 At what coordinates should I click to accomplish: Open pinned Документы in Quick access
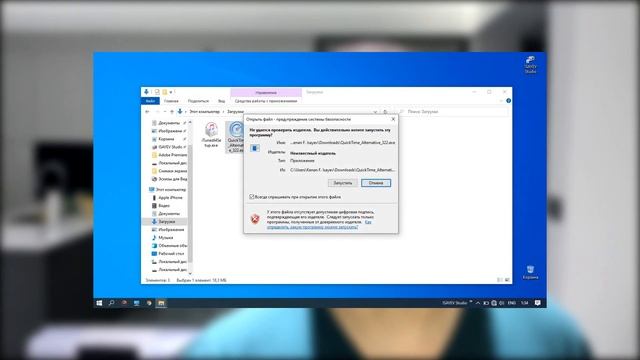click(169, 123)
